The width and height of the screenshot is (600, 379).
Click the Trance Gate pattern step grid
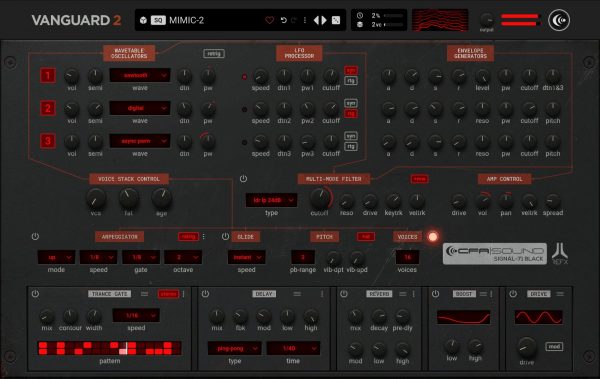109,348
